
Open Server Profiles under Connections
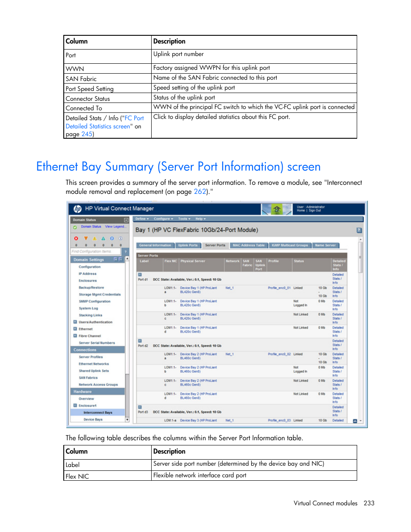(91, 357)
